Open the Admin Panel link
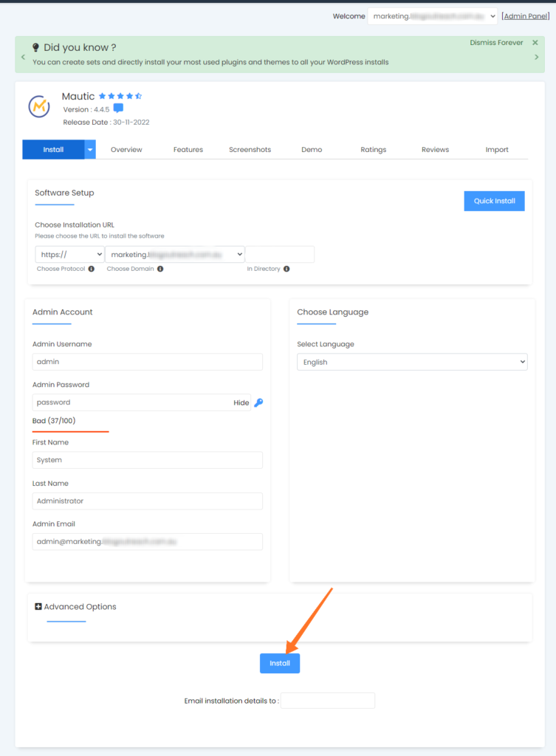556x756 pixels. [526, 16]
